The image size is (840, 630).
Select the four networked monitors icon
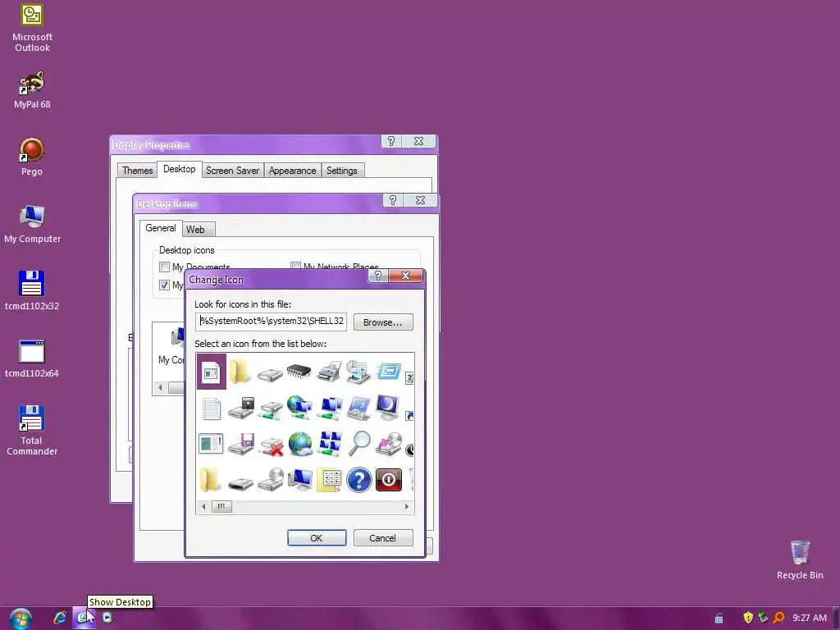point(330,444)
